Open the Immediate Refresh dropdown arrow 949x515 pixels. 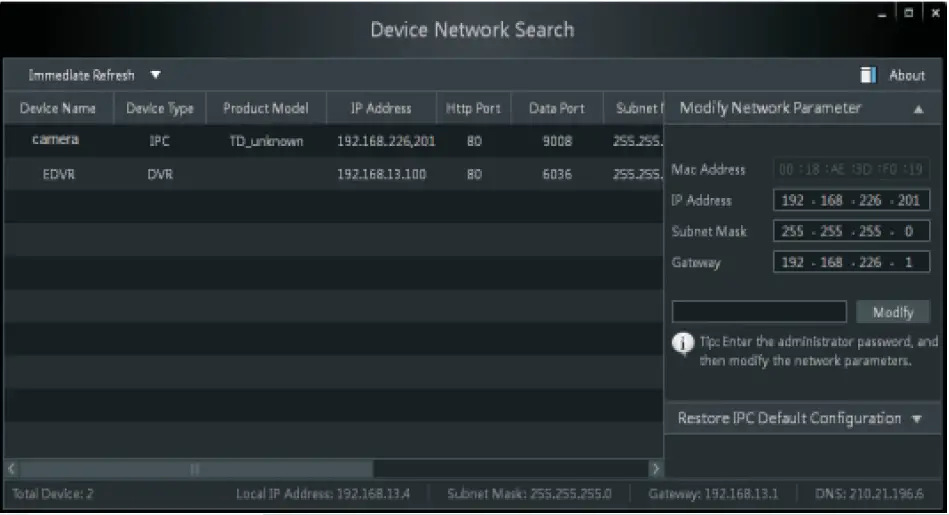pos(155,75)
